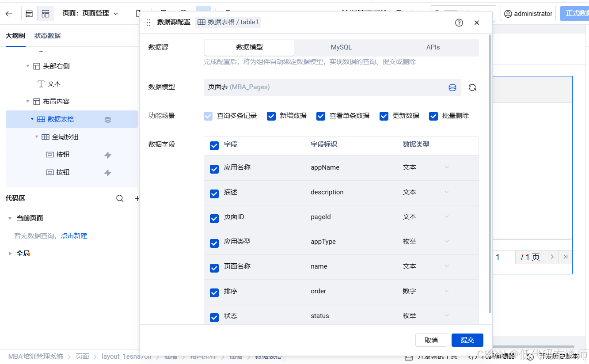Collapse the 头部右侧 tree node
The image size is (589, 364).
(x=28, y=66)
